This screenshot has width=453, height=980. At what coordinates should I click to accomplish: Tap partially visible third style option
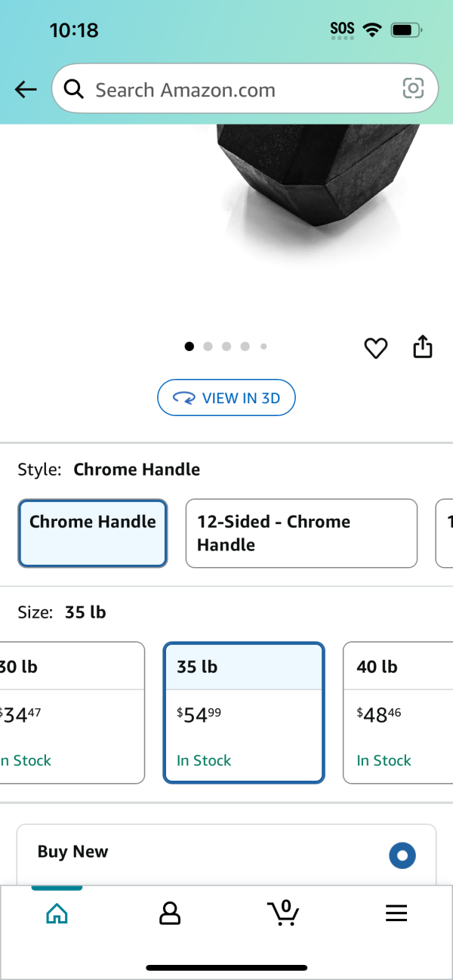(x=445, y=533)
